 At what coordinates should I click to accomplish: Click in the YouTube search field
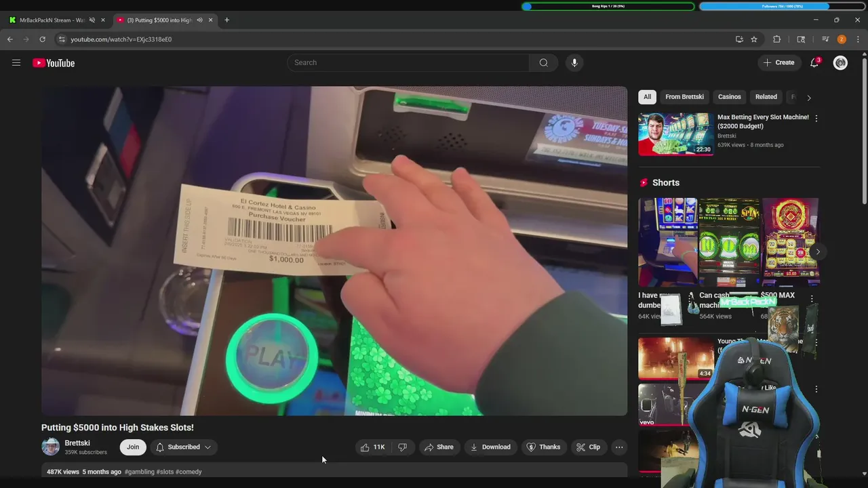408,62
